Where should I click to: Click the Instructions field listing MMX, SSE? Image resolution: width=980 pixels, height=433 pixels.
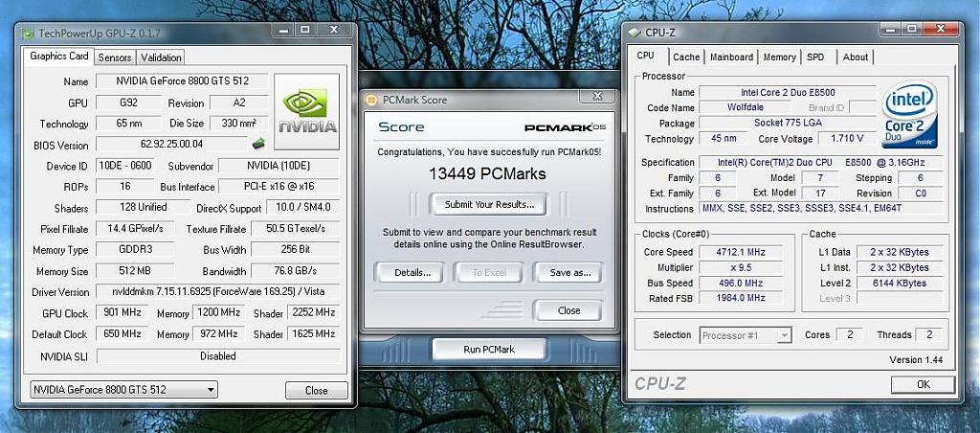tap(820, 209)
